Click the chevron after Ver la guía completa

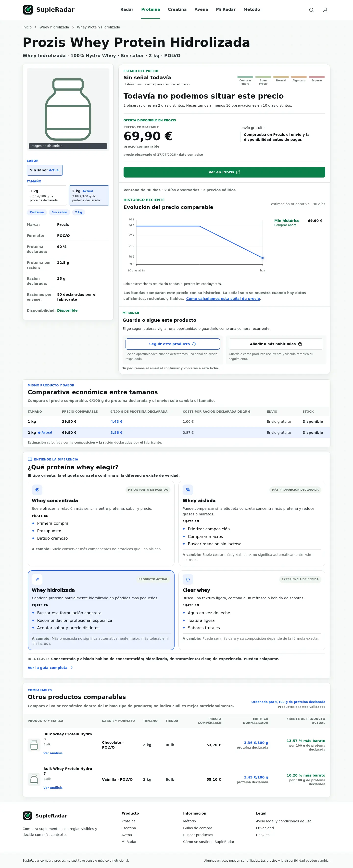(71, 667)
